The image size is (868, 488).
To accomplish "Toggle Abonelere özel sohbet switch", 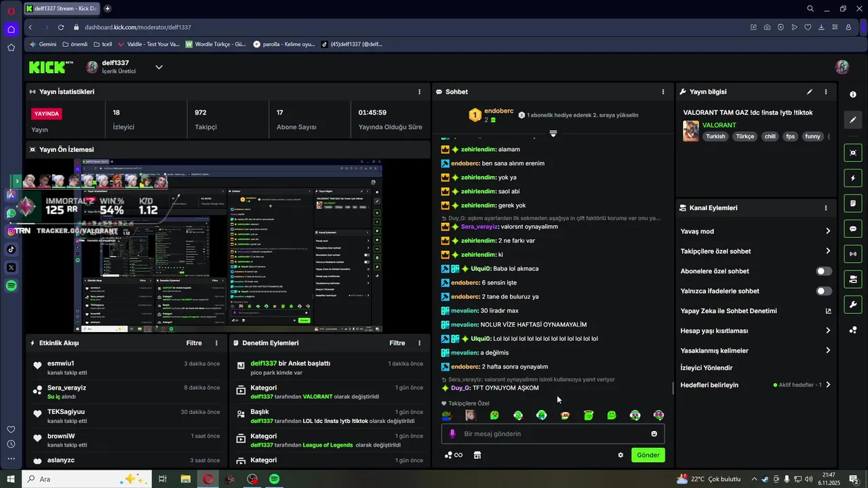I will coord(824,271).
